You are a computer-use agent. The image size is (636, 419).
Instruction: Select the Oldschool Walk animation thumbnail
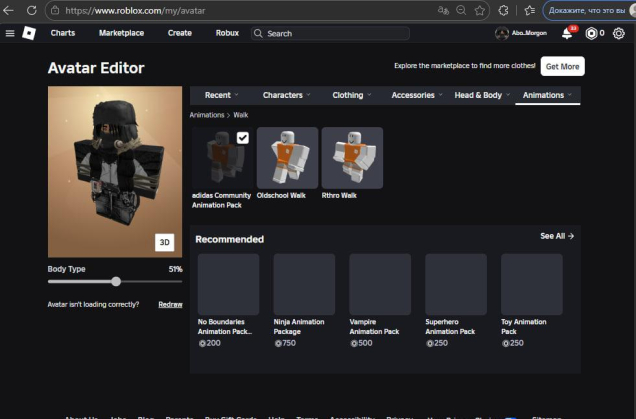(287, 158)
